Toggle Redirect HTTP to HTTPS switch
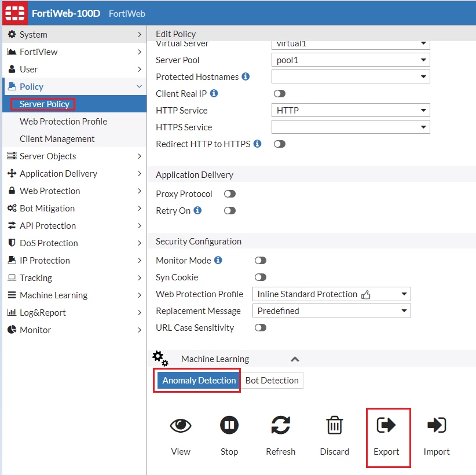 coord(280,144)
